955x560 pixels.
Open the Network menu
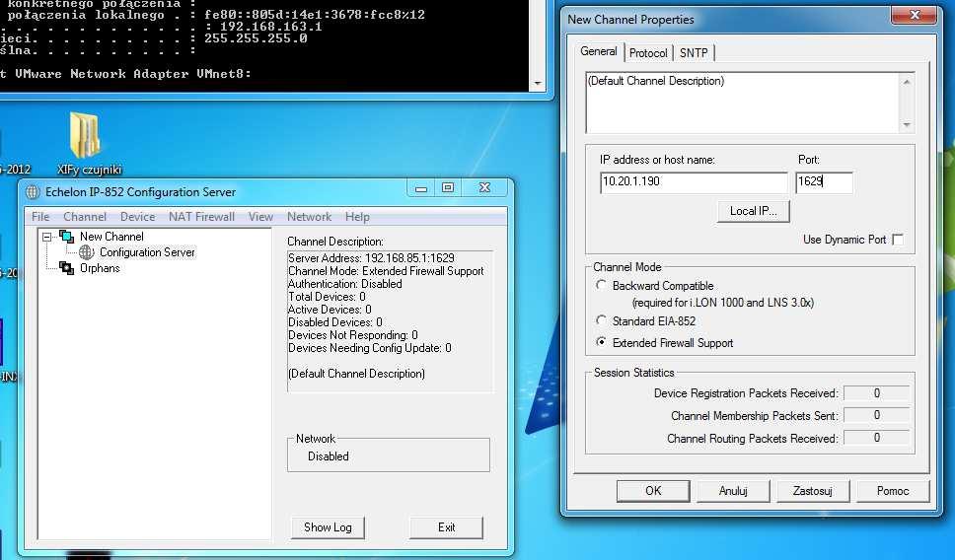tap(310, 217)
